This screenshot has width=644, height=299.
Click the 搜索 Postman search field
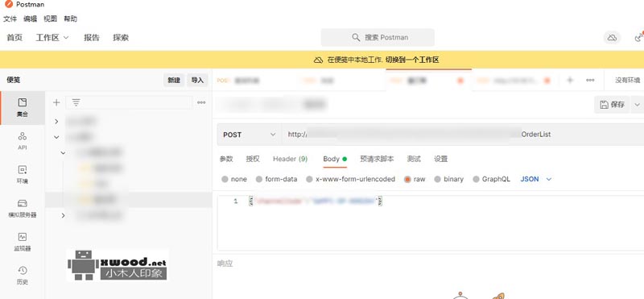[x=378, y=37]
